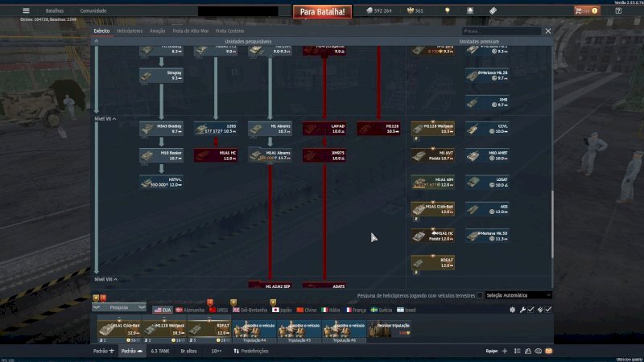Open the hamburger main menu

pyautogui.click(x=27, y=10)
